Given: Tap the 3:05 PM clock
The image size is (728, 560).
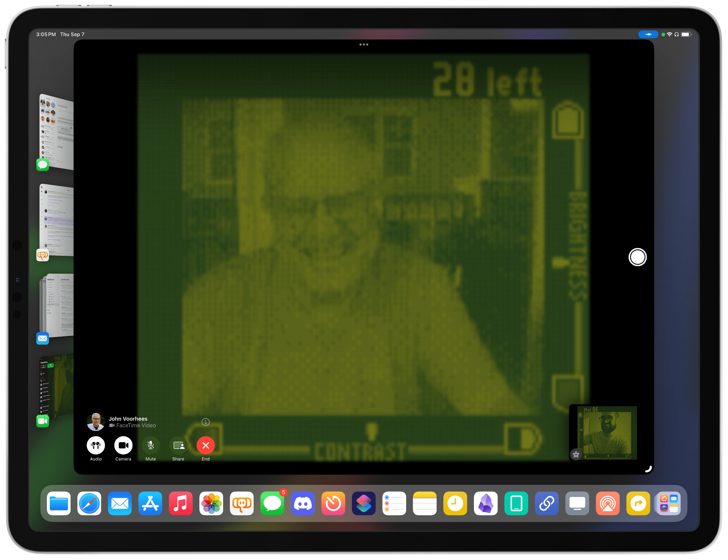Looking at the screenshot, I should pos(46,34).
